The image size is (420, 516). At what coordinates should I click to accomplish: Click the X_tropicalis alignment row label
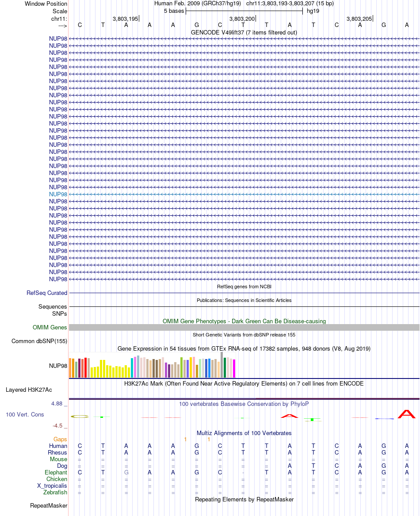(52, 486)
